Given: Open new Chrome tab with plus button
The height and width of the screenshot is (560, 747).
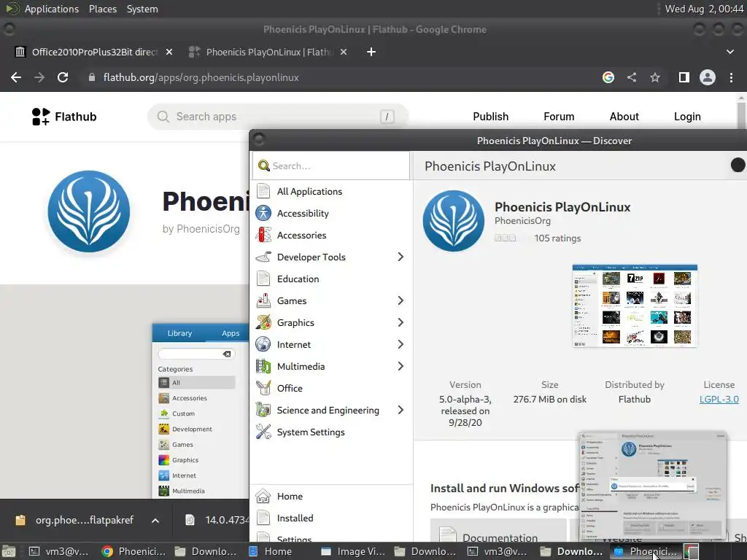Looking at the screenshot, I should [x=371, y=52].
